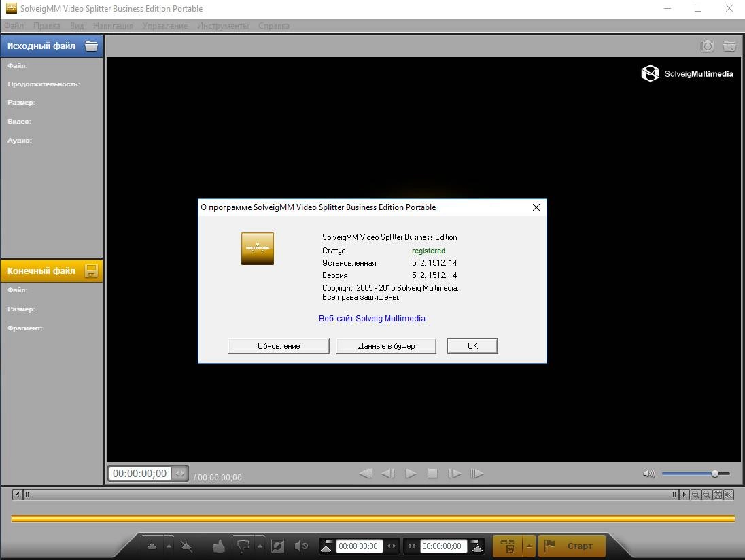This screenshot has height=560, width=745.
Task: Click the left scrollbar grip handle
Action: 27,495
